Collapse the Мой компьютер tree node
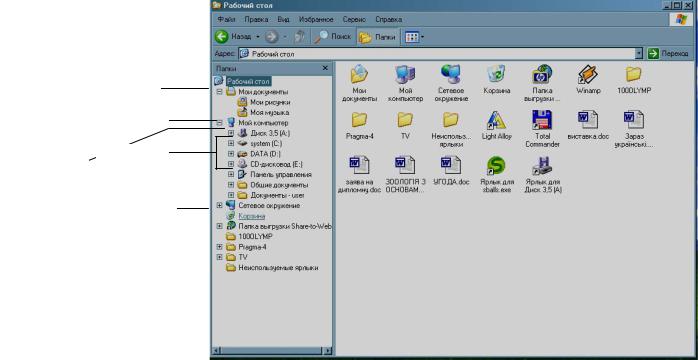 point(219,122)
